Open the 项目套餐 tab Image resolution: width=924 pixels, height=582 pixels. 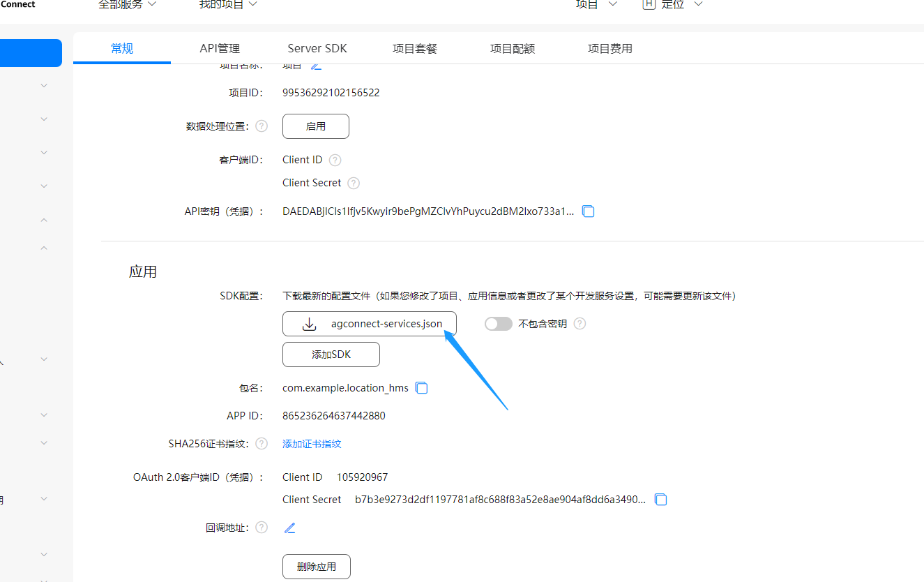coord(415,48)
